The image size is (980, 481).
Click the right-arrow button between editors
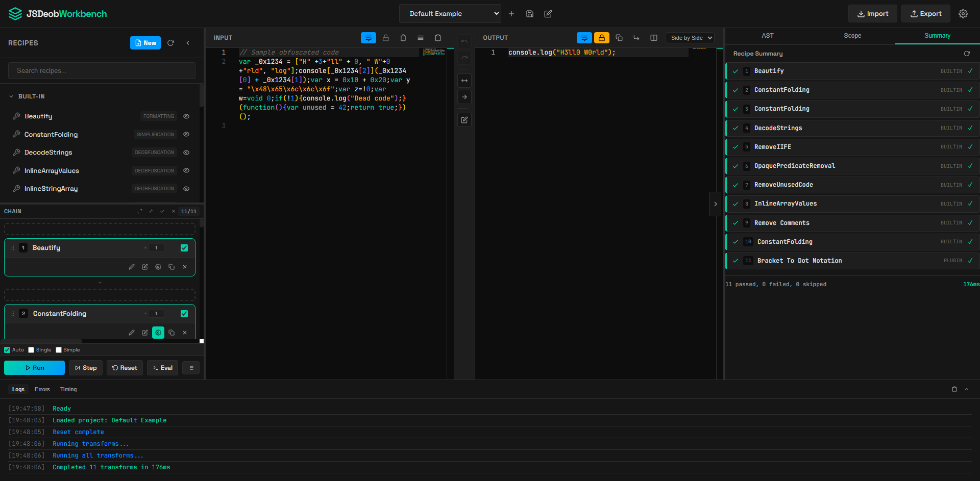point(464,97)
